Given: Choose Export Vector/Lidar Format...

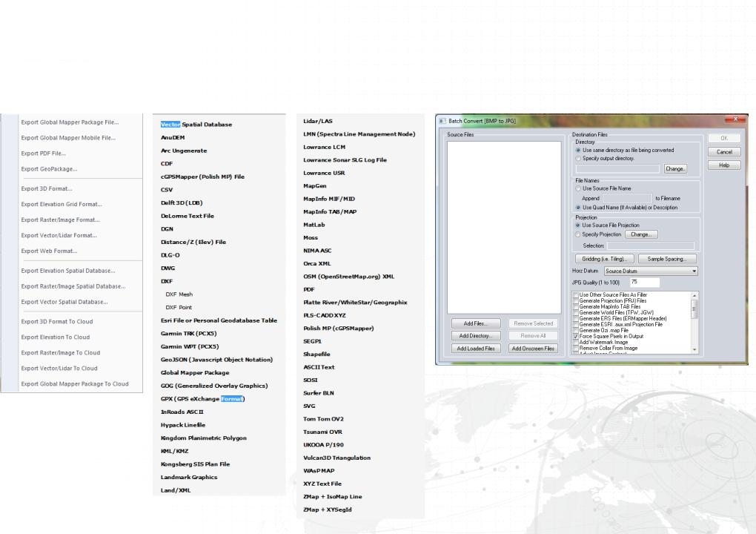Looking at the screenshot, I should (x=59, y=236).
